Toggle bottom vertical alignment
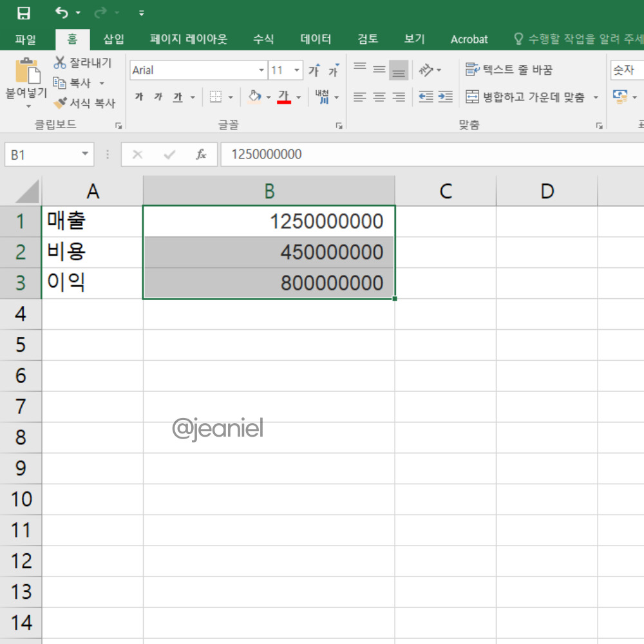Screen dimensions: 644x644 (x=399, y=70)
